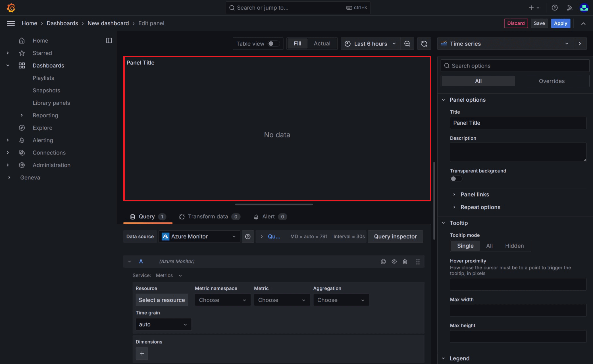This screenshot has height=364, width=593.
Task: Click the data source help icon
Action: point(248,237)
